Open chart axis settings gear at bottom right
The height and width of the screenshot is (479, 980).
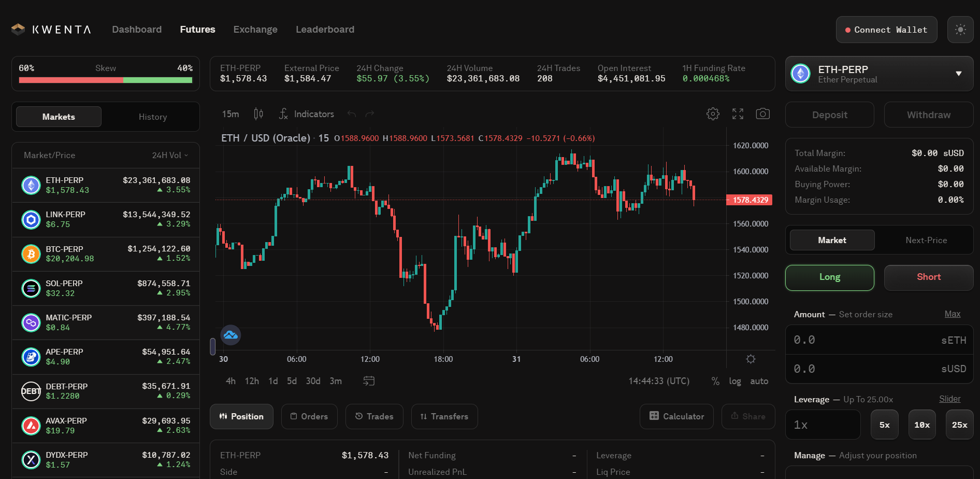751,359
